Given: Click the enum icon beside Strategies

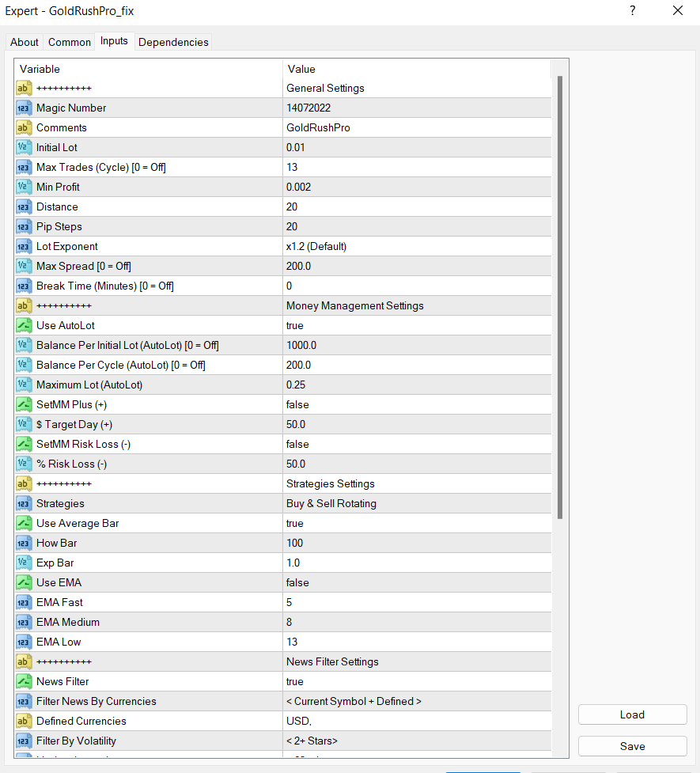Looking at the screenshot, I should click(x=24, y=503).
